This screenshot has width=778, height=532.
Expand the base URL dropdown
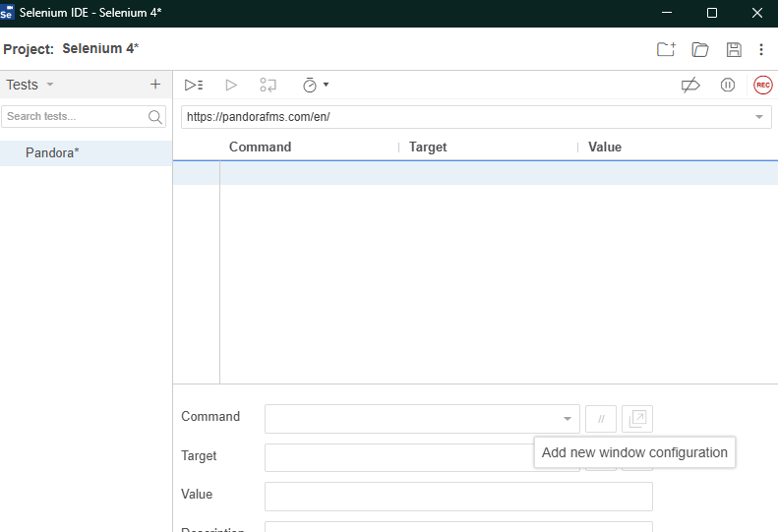[758, 117]
